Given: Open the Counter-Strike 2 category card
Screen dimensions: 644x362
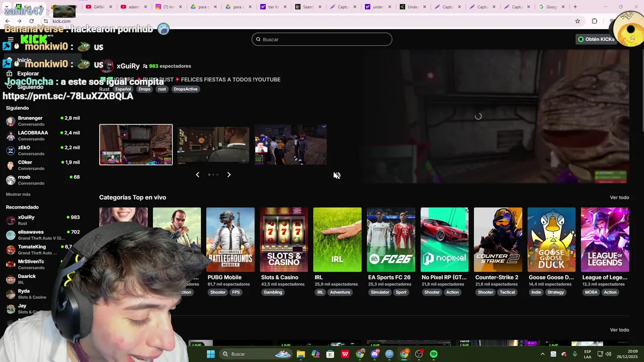Looking at the screenshot, I should coord(498,239).
